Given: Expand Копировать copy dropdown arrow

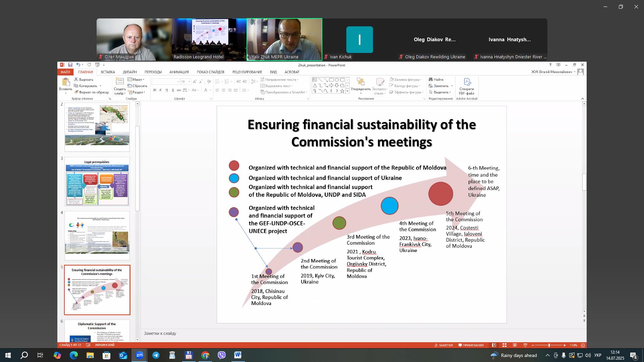Looking at the screenshot, I should tap(100, 86).
